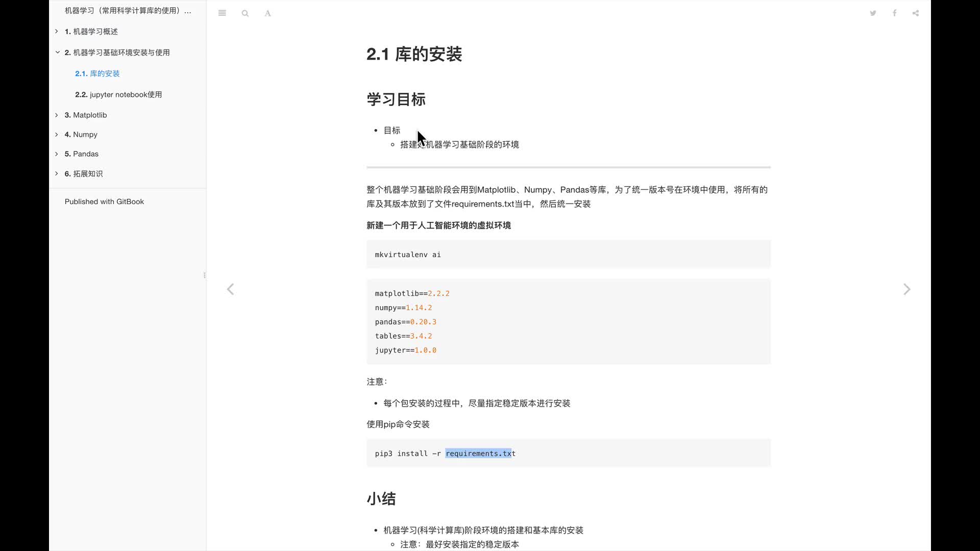Expand the 3. Matplotlib chevron

pos(57,115)
